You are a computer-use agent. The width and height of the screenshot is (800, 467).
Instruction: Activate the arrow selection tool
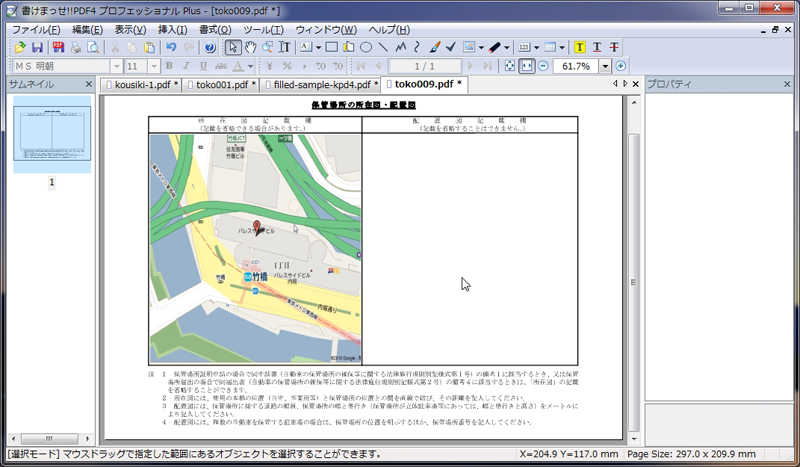(233, 47)
